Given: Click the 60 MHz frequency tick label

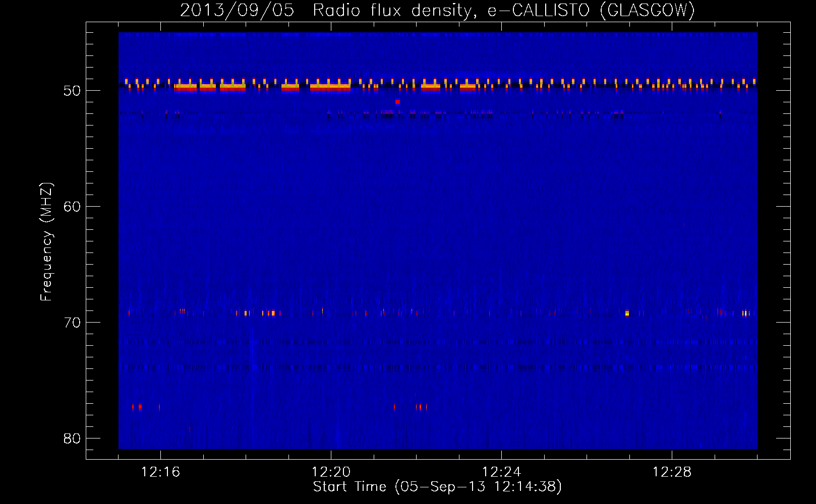Looking at the screenshot, I should pyautogui.click(x=72, y=207).
